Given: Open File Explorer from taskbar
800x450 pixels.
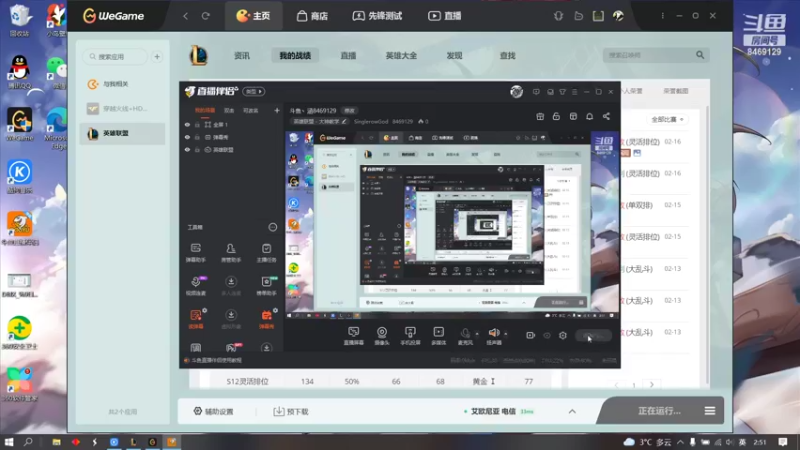Looking at the screenshot, I should 56,442.
